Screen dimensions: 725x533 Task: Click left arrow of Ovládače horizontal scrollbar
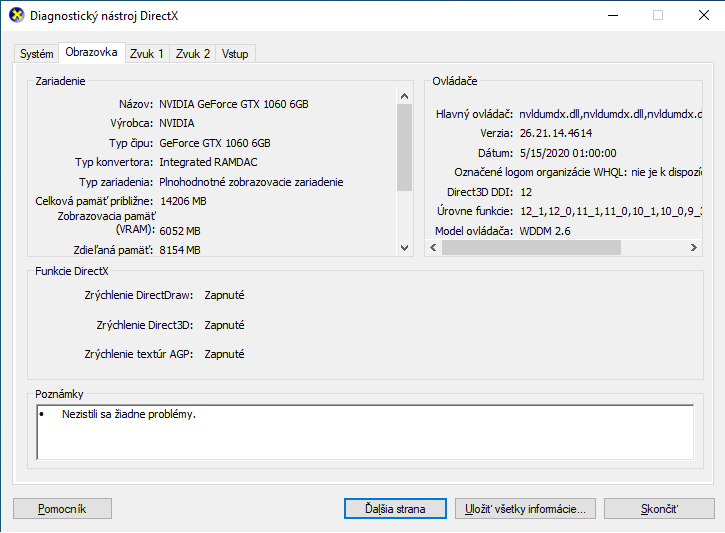433,247
